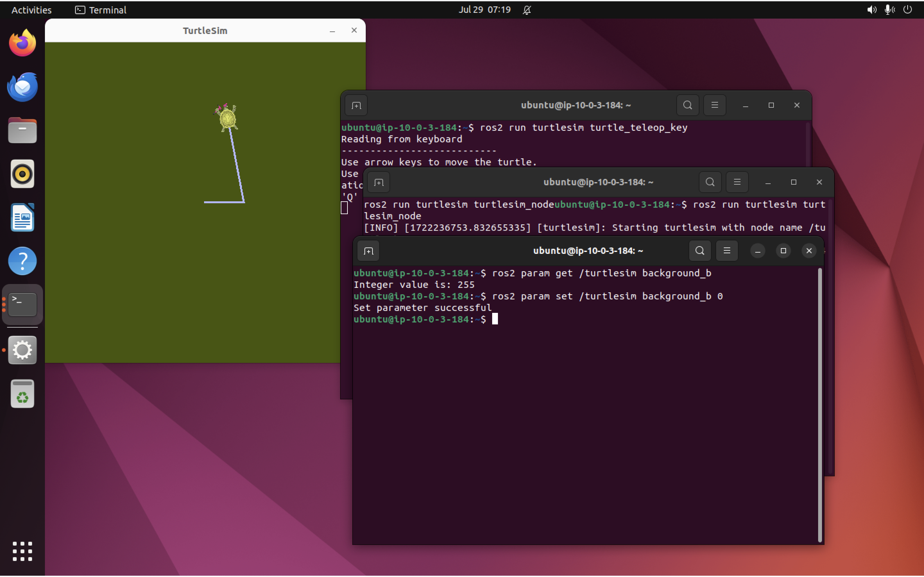
Task: Open the hamburger menu of the front terminal
Action: [x=727, y=251]
